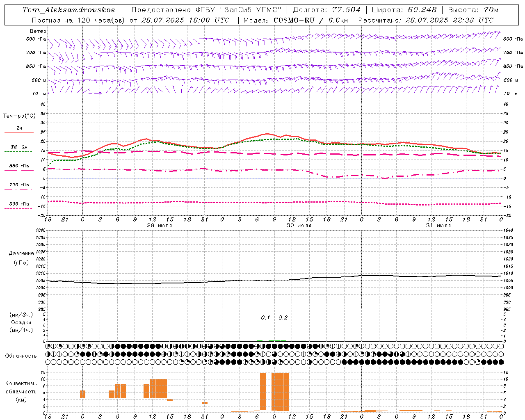
Task: Click the 500 м wind level label at left
Action: point(39,80)
